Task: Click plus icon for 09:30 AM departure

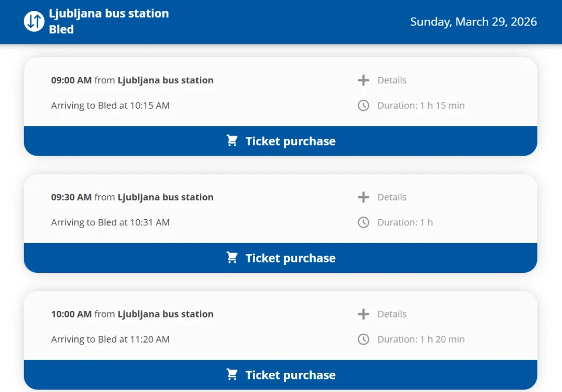Action: [x=363, y=197]
